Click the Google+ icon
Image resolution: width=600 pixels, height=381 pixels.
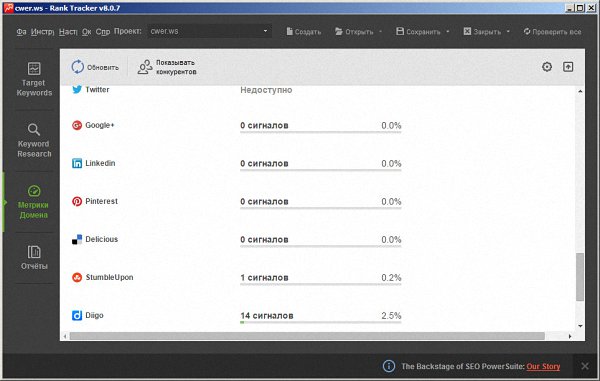(77, 125)
